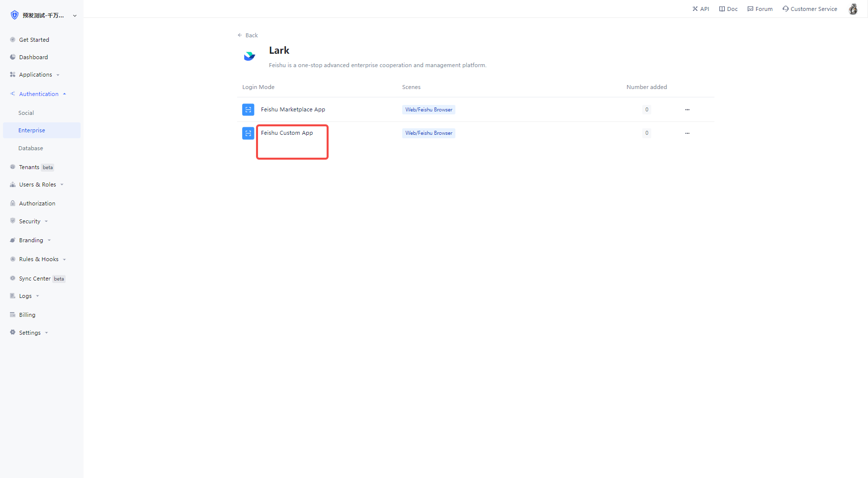Viewport: 868px width, 478px height.
Task: Click the Dashboard icon in sidebar
Action: 13,57
